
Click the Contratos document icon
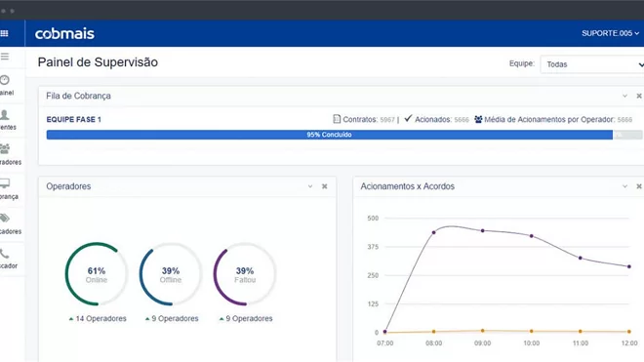coord(337,119)
